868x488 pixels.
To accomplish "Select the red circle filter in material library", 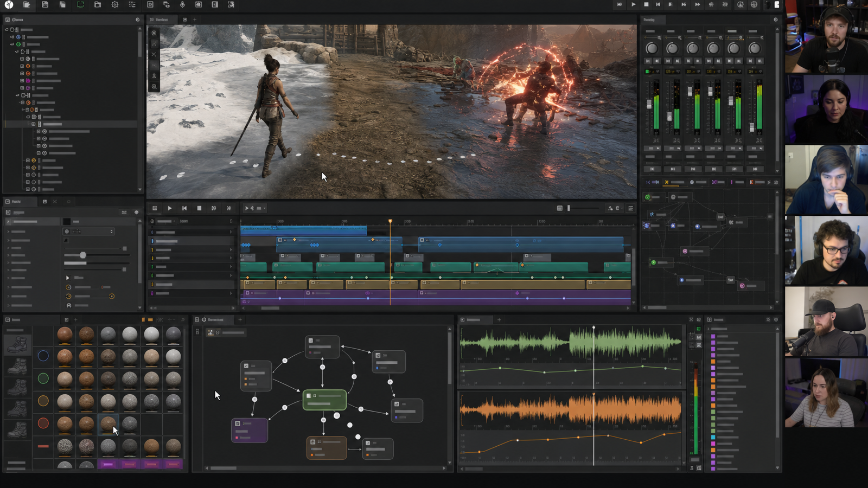I will point(43,423).
